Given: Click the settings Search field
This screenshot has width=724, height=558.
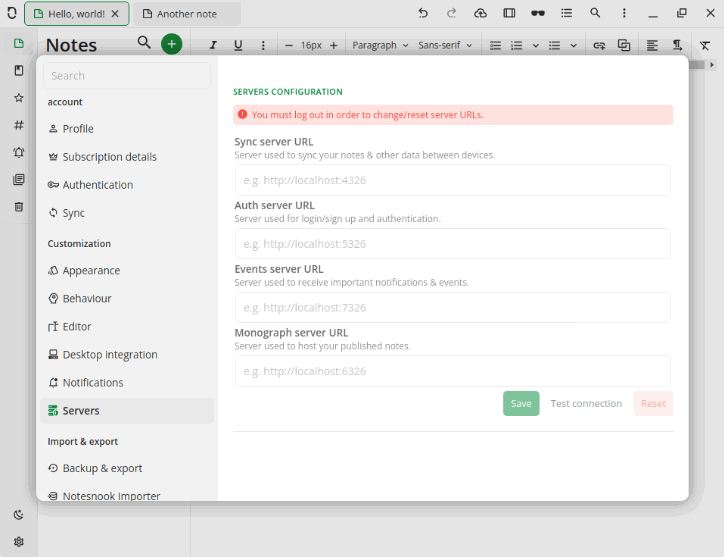Looking at the screenshot, I should click(x=127, y=75).
